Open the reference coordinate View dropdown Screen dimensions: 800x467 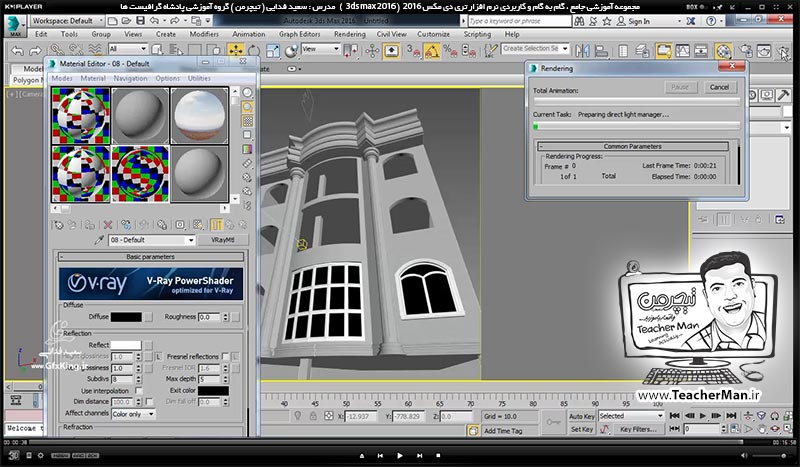click(320, 49)
